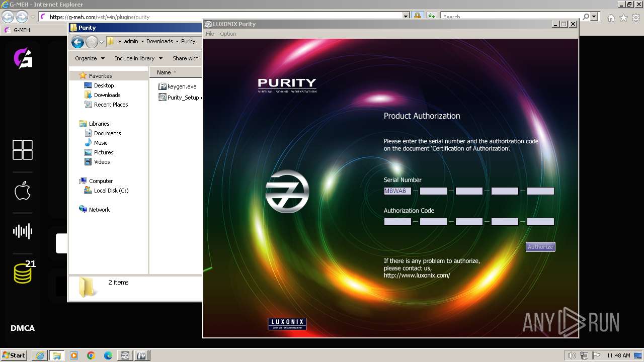The height and width of the screenshot is (362, 644).
Task: Open the Windows category icon on G-MEH
Action: click(23, 150)
